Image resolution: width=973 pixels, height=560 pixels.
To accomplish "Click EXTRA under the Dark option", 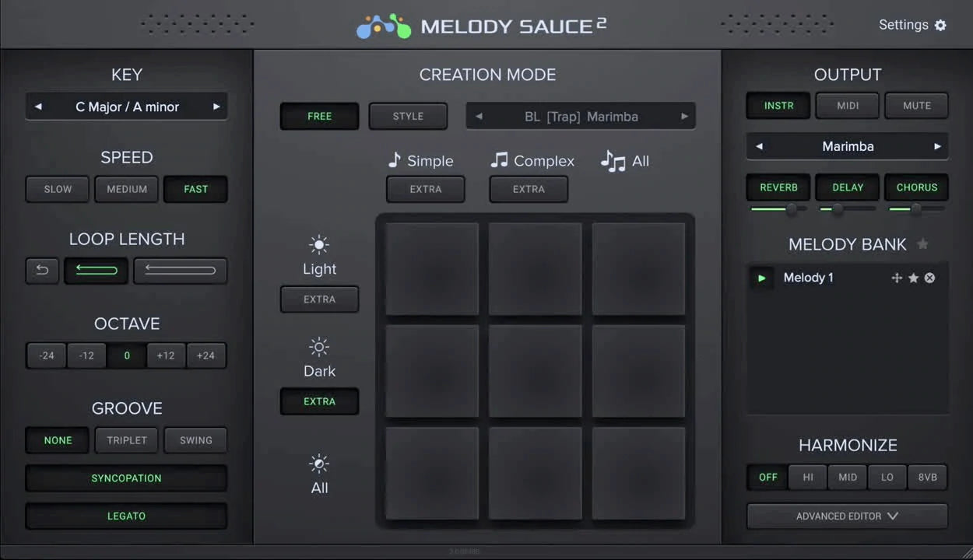I will click(319, 401).
